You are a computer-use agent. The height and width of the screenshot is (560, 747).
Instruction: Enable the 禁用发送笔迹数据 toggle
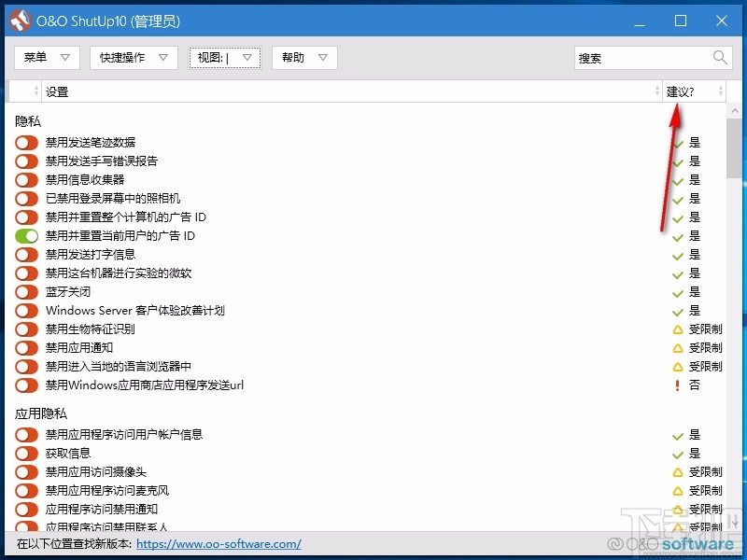(x=24, y=143)
